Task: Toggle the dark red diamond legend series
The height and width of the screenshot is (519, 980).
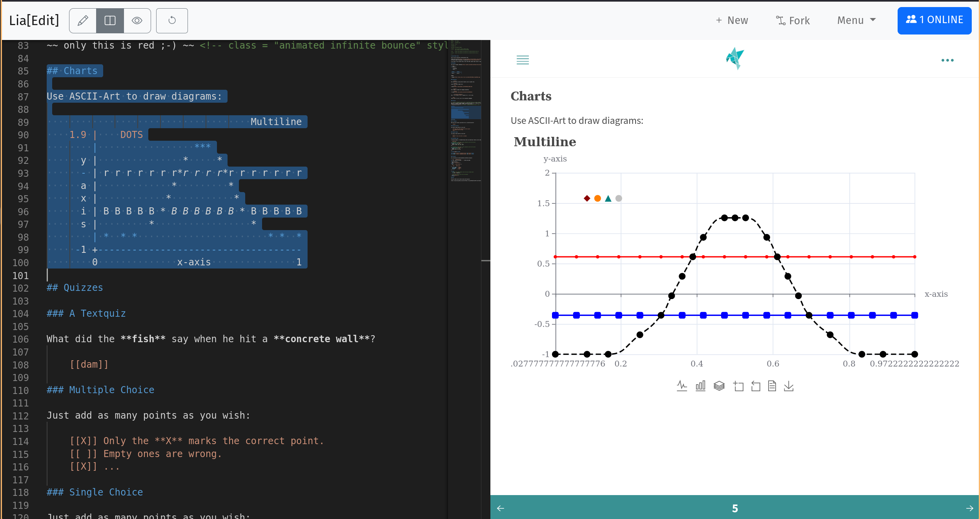Action: pos(587,198)
